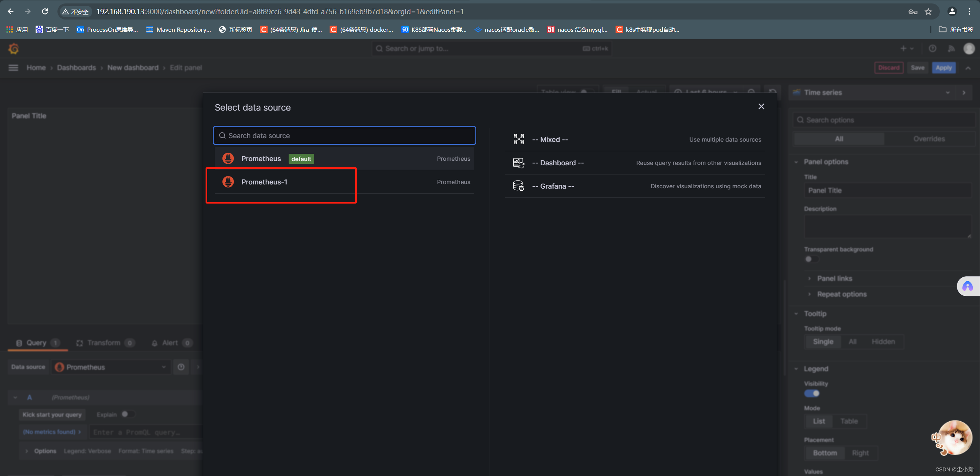Expand the query Options row
Viewport: 980px width, 476px height.
coord(41,451)
